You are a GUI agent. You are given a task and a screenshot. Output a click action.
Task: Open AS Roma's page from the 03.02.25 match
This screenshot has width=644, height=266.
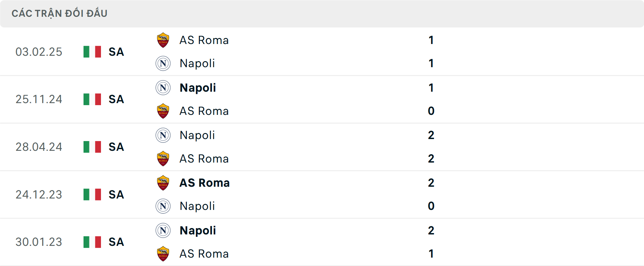(204, 40)
